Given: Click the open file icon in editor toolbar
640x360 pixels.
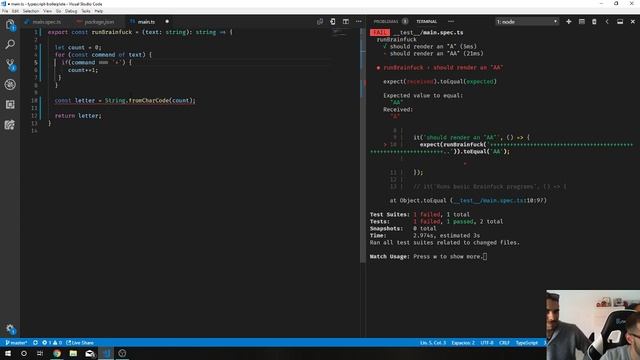Looking at the screenshot, I should pos(333,22).
